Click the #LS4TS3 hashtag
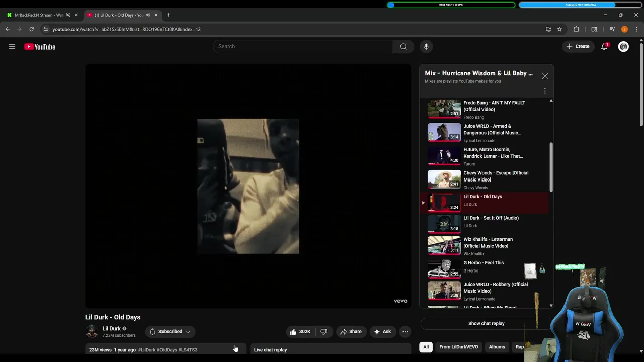Viewport: 644px width, 362px height. pyautogui.click(x=188, y=350)
